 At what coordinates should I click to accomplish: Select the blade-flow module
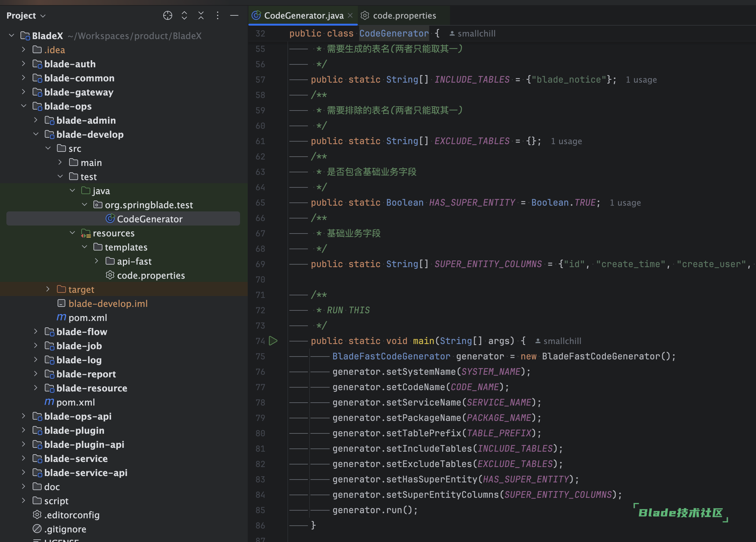[76, 332]
